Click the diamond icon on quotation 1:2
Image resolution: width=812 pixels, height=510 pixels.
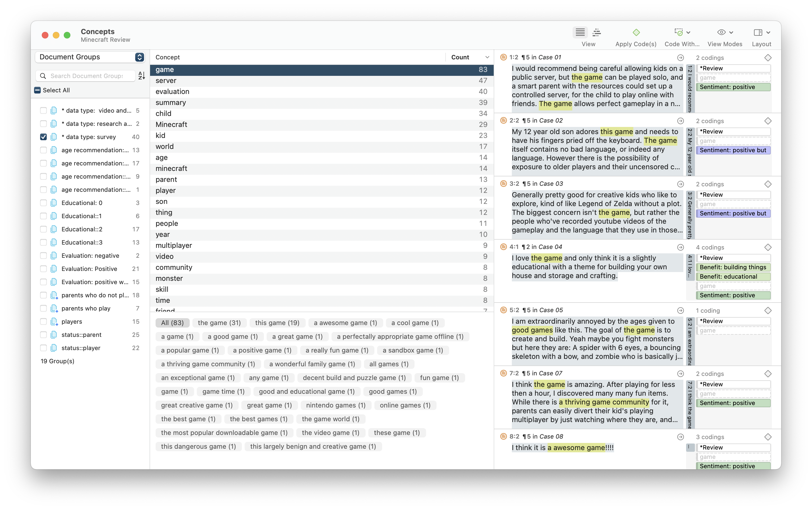[x=768, y=58]
